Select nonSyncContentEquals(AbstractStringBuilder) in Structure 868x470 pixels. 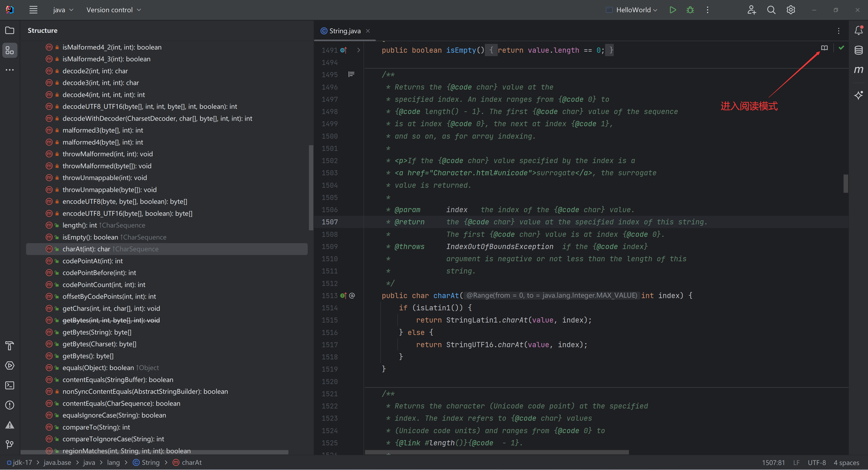(167, 392)
